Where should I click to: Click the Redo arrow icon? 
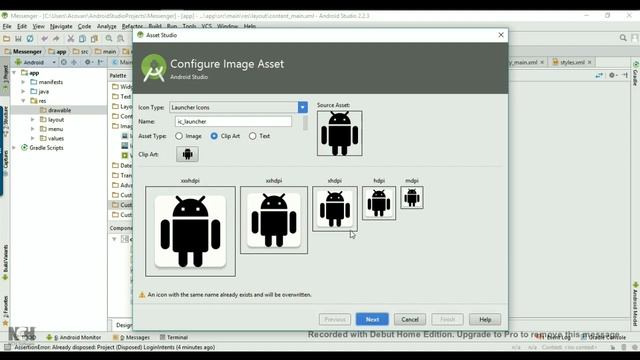[x=56, y=39]
